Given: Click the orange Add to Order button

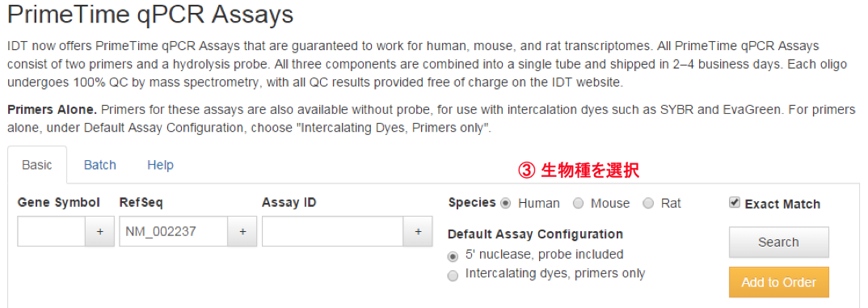Looking at the screenshot, I should [x=778, y=282].
